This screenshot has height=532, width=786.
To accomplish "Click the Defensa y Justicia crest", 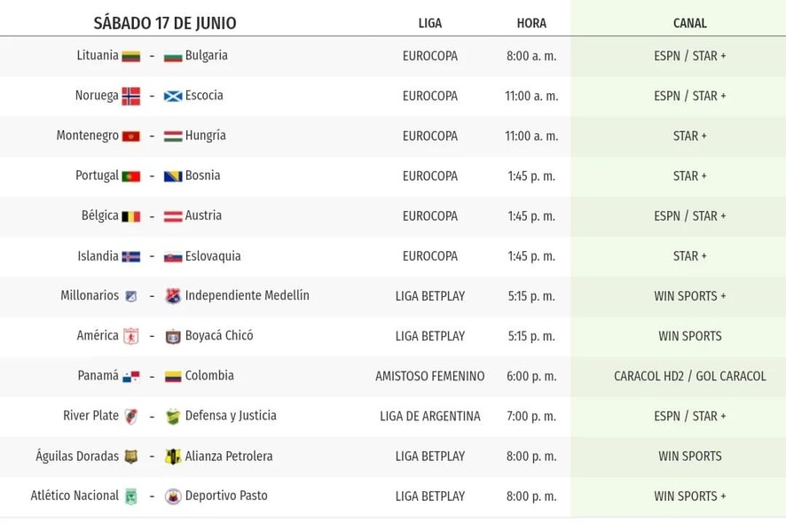I will pyautogui.click(x=173, y=416).
